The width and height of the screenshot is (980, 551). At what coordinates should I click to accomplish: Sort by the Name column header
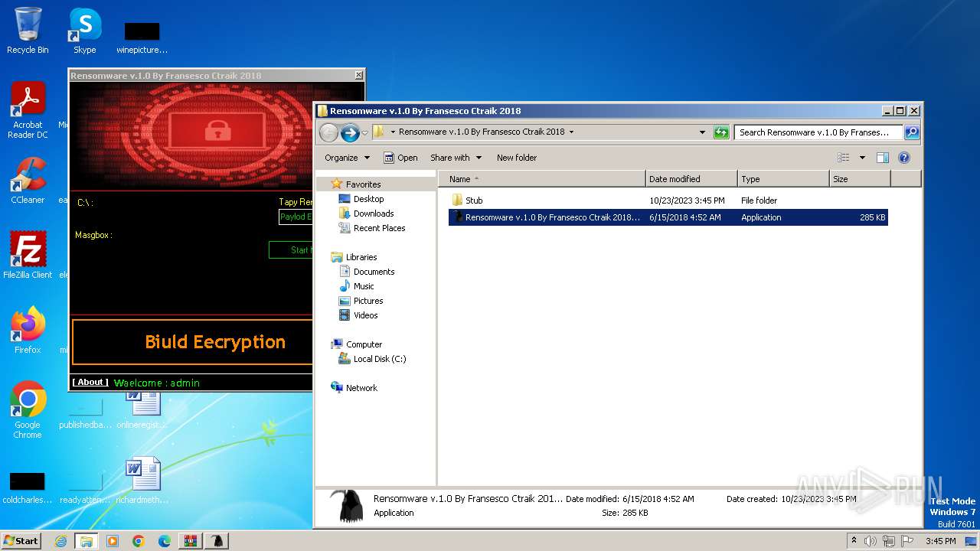pyautogui.click(x=542, y=179)
